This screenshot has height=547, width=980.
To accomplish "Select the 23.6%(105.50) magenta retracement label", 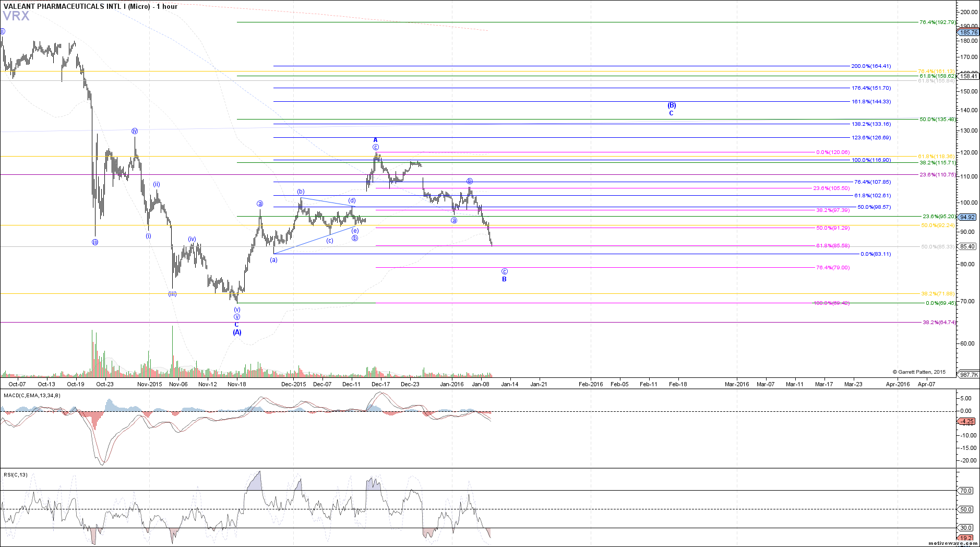I will coord(831,188).
